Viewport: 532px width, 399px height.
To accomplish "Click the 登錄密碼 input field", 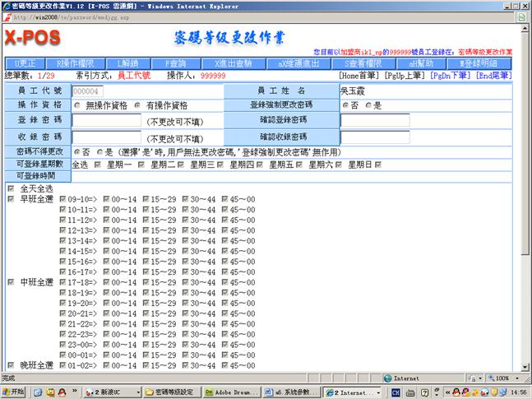I will [107, 122].
